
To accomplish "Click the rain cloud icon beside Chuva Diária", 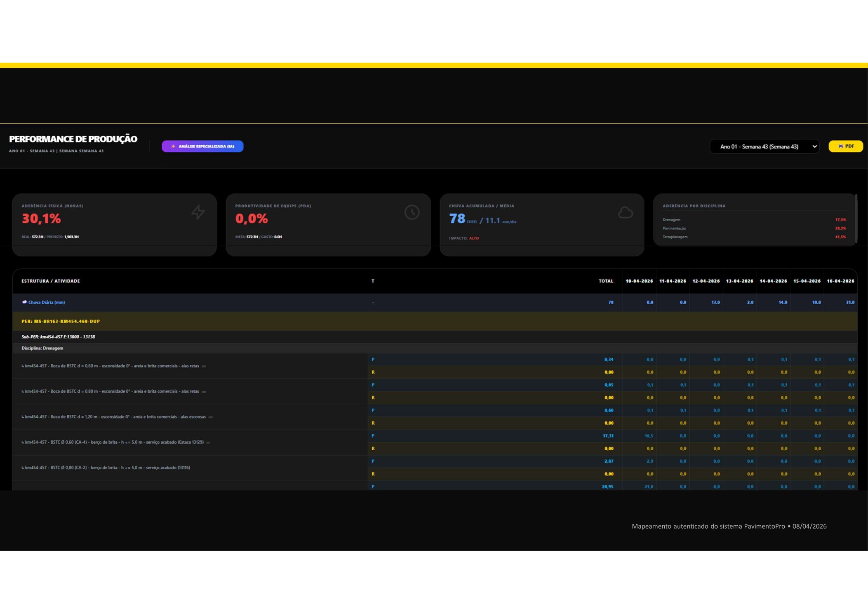I will (24, 302).
